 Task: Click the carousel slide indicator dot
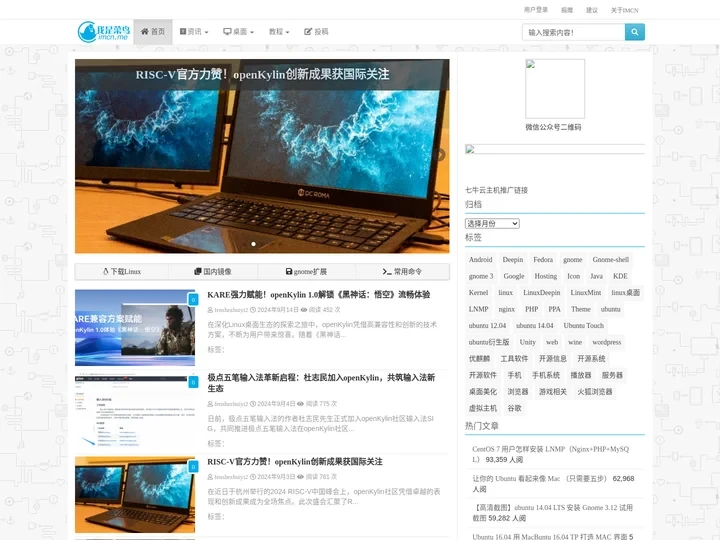253,244
